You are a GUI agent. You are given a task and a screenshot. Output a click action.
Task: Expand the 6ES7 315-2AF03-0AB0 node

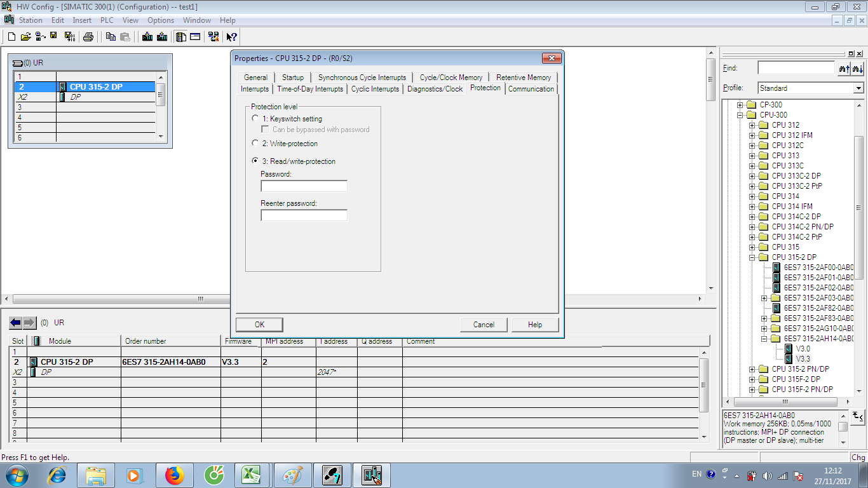764,298
